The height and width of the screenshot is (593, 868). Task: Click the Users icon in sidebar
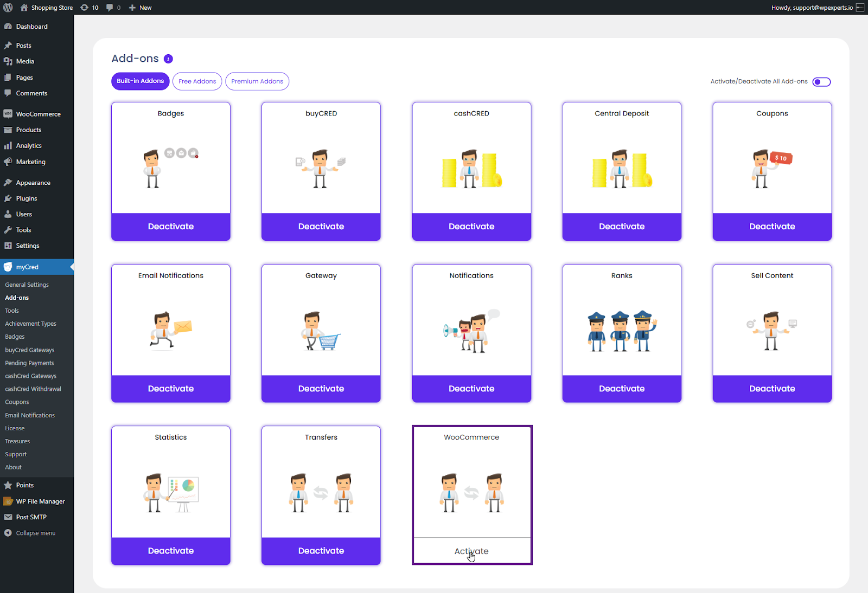[8, 214]
